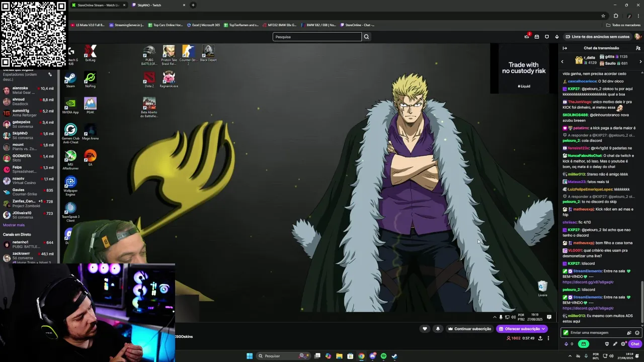Focus the Pesquisa search field
Viewport: 644px width, 362px height.
point(317,37)
